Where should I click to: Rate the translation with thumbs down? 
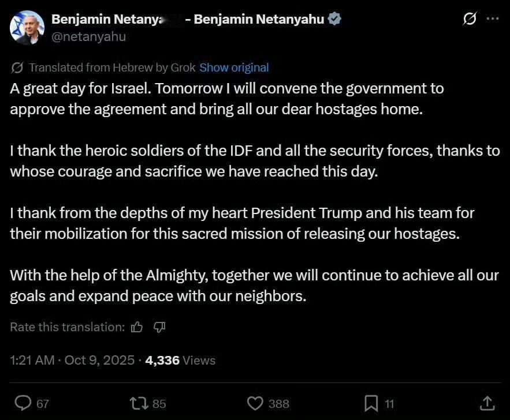(159, 327)
